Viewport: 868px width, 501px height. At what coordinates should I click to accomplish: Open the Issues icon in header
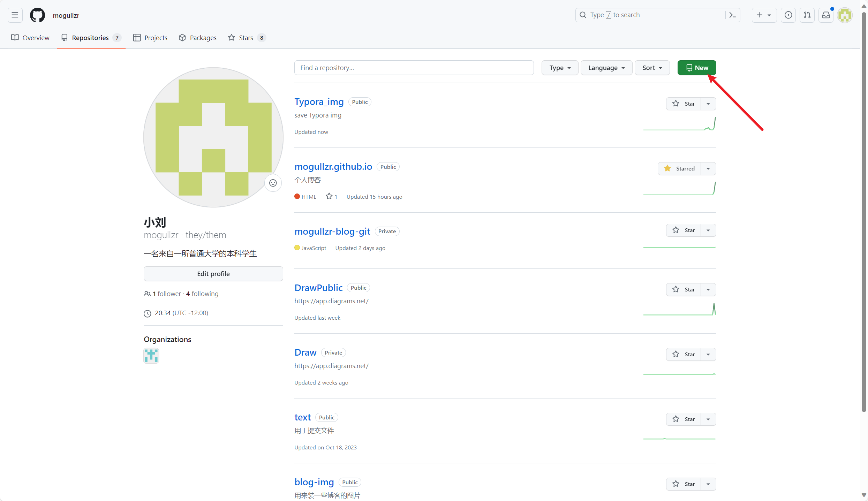(788, 15)
